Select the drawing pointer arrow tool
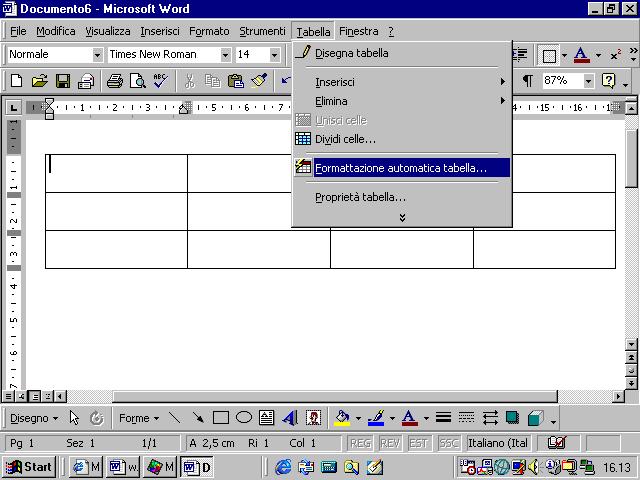 74,418
